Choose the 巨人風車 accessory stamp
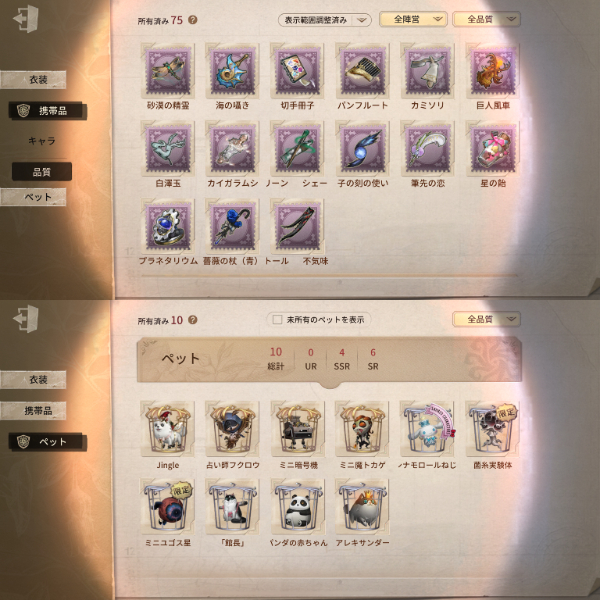 tap(493, 71)
